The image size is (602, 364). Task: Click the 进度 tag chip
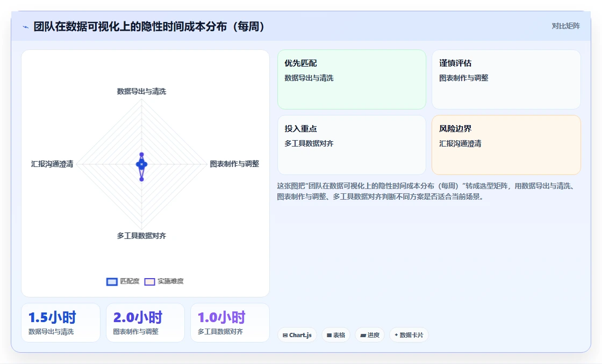pos(370,335)
